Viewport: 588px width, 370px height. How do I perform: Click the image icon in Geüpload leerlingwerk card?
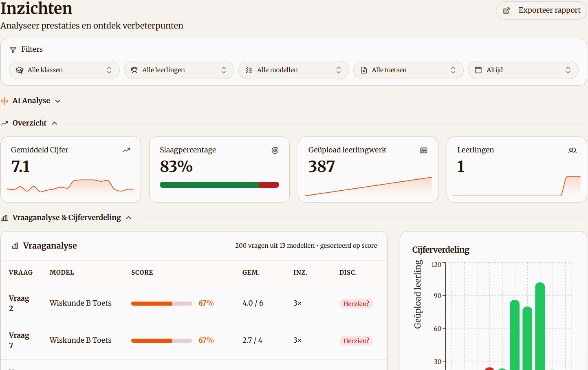[424, 150]
